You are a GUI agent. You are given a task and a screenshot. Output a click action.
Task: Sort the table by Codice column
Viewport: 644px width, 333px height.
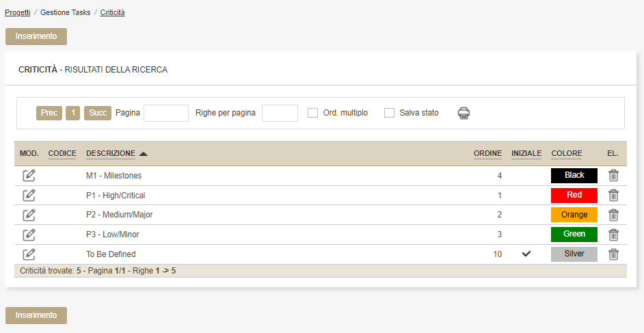point(62,153)
